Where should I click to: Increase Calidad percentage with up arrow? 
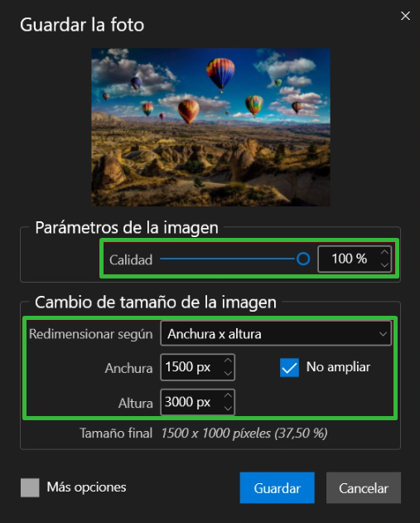(384, 253)
